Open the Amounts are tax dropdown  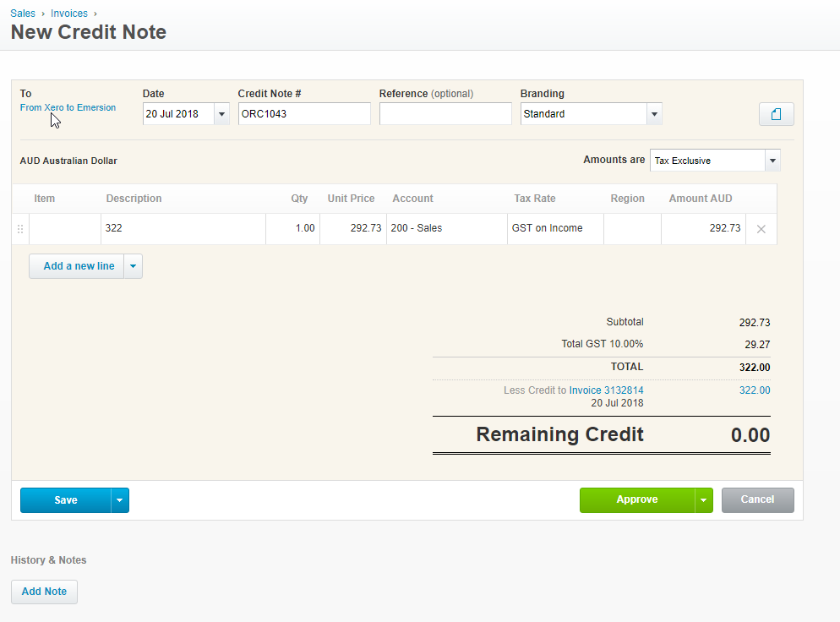pos(772,161)
